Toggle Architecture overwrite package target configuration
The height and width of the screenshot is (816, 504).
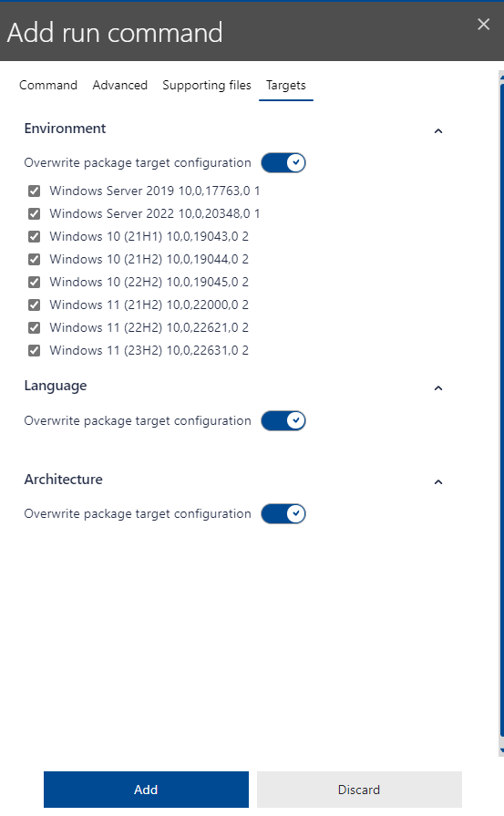coord(283,513)
